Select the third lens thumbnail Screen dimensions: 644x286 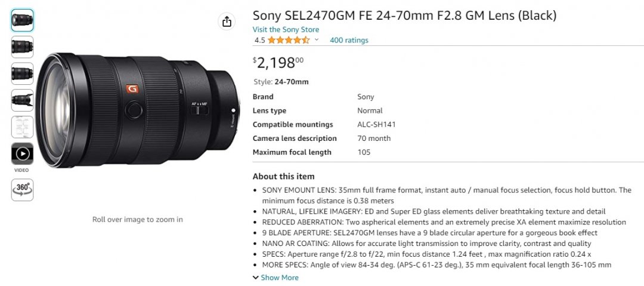coord(22,73)
